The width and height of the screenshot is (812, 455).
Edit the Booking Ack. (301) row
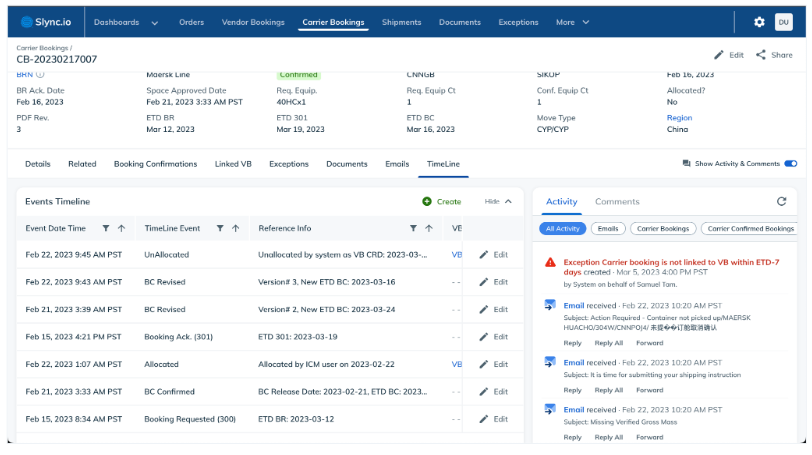point(494,337)
